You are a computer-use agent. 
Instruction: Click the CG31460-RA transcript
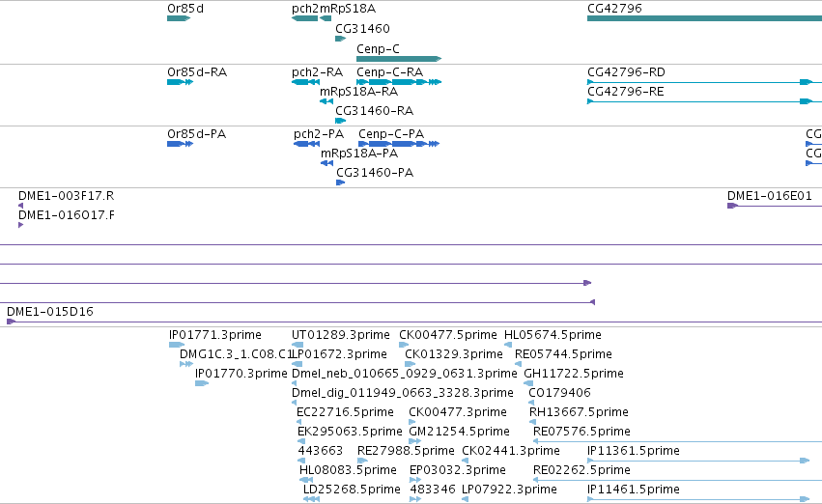pyautogui.click(x=340, y=121)
